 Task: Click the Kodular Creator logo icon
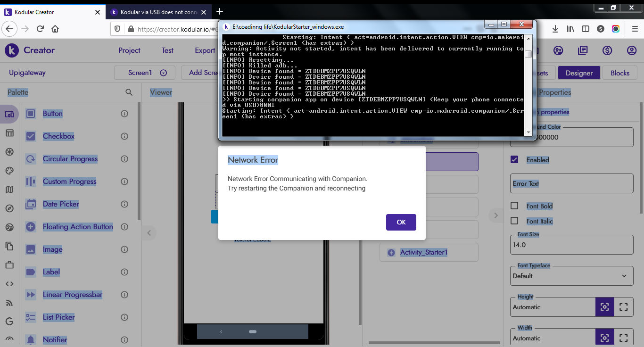click(12, 50)
